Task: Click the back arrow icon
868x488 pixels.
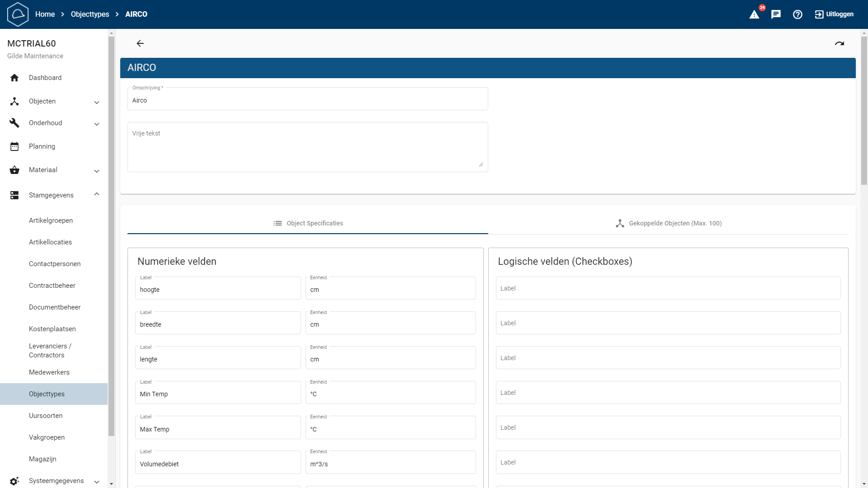Action: (x=140, y=43)
